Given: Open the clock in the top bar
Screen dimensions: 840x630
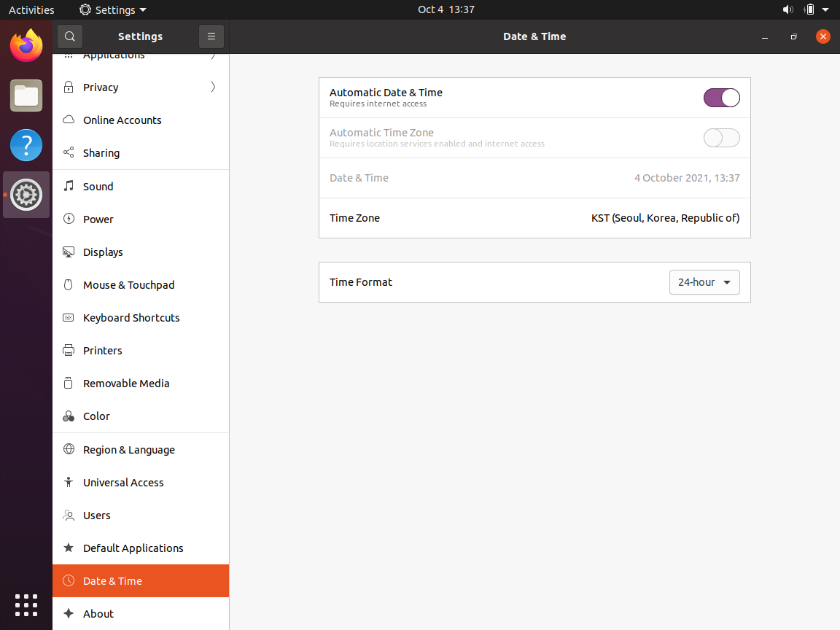Looking at the screenshot, I should click(x=446, y=9).
